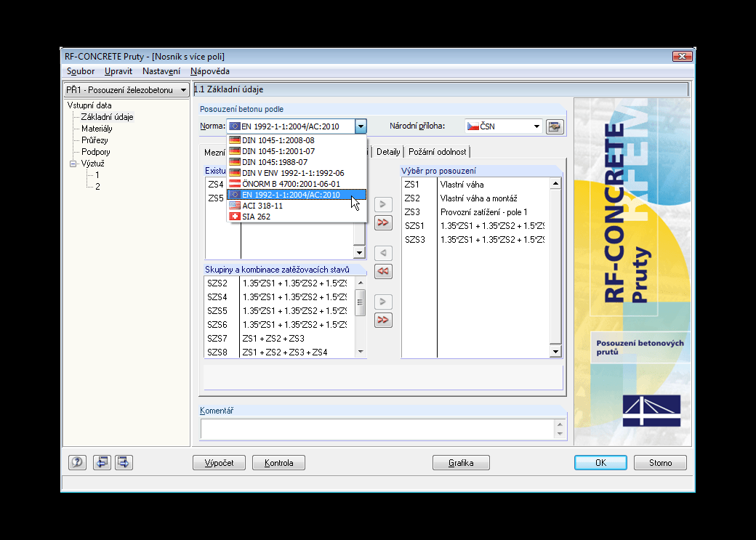Open the Upravit menu
This screenshot has height=540, width=756.
tap(118, 71)
